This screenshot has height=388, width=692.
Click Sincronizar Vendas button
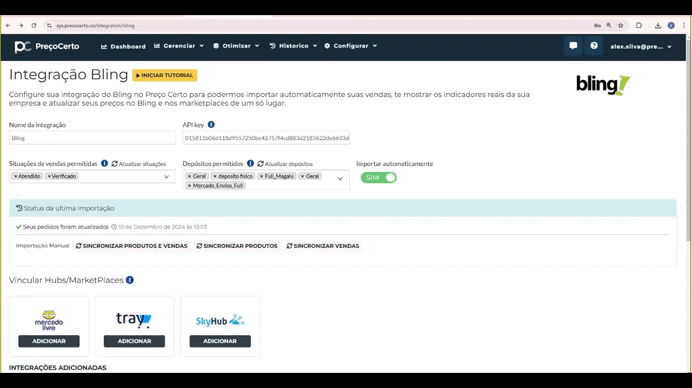(x=323, y=246)
